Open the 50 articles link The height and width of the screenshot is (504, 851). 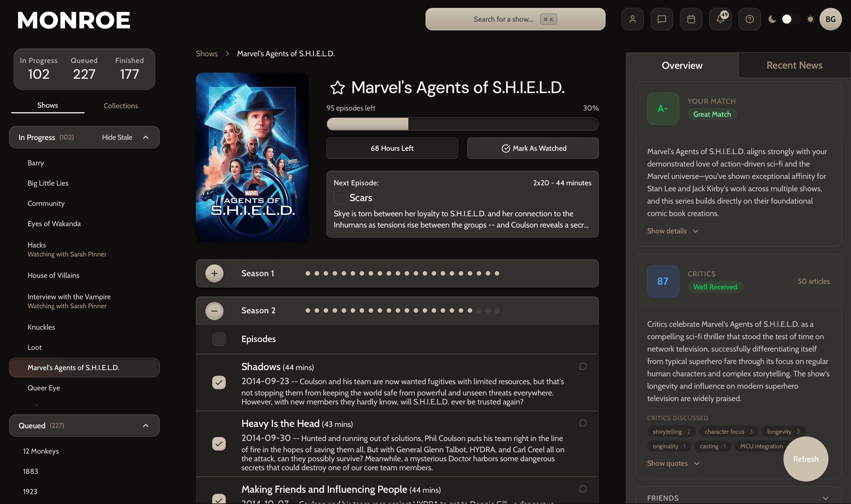pyautogui.click(x=814, y=281)
